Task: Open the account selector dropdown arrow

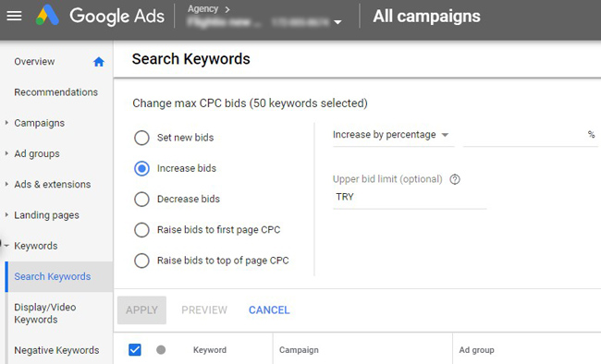Action: pos(337,22)
